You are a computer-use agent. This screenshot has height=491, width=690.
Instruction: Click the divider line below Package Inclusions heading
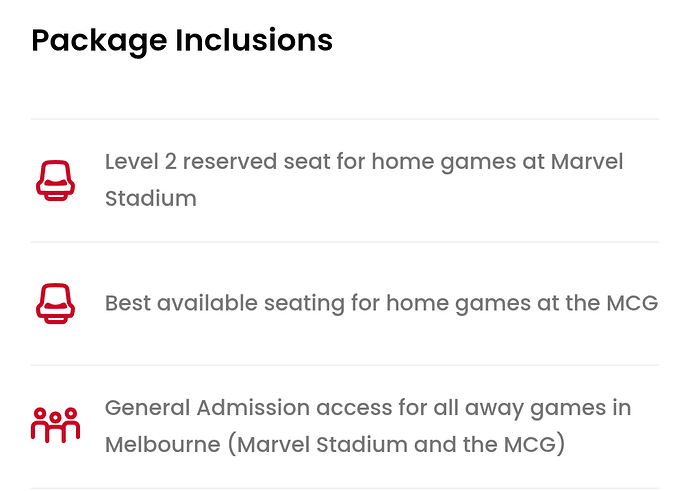click(x=345, y=119)
